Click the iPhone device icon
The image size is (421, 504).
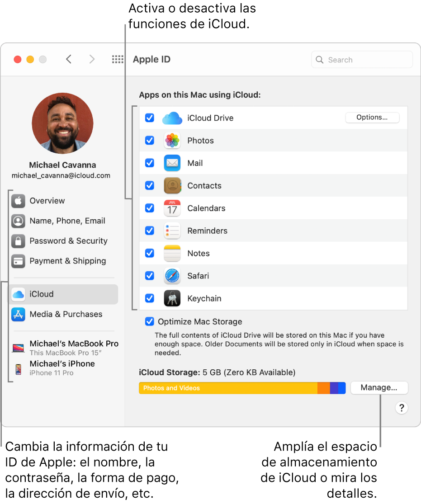(x=19, y=369)
